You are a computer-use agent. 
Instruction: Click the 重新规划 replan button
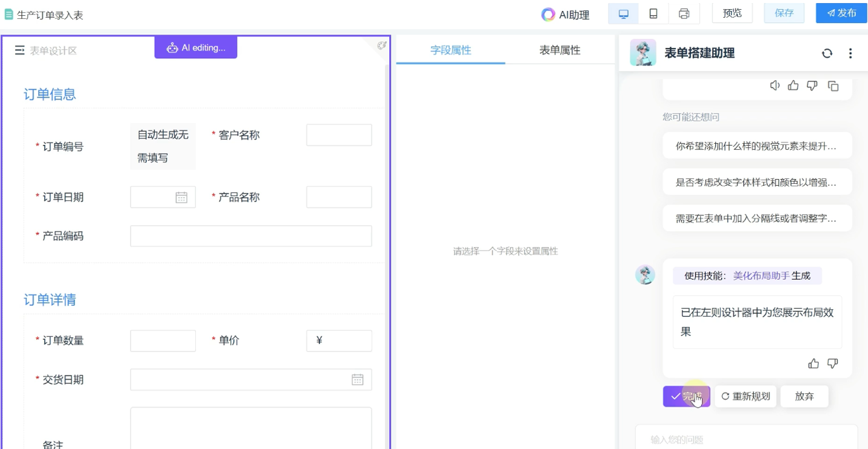tap(745, 396)
